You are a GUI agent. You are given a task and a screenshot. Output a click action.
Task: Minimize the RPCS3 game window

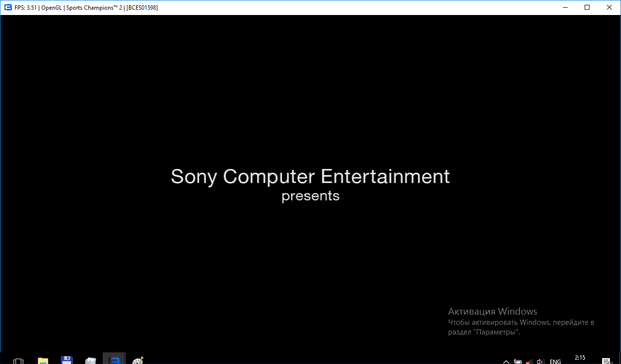point(565,7)
